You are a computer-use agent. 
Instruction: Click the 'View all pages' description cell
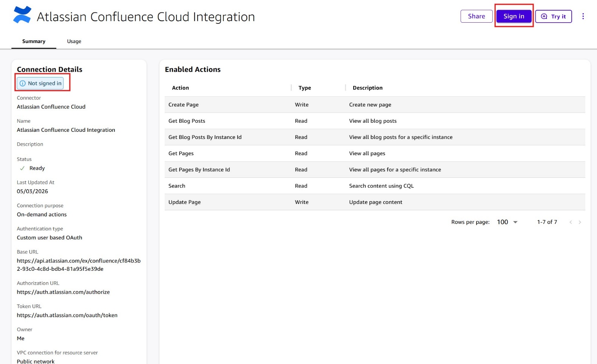[x=367, y=153]
